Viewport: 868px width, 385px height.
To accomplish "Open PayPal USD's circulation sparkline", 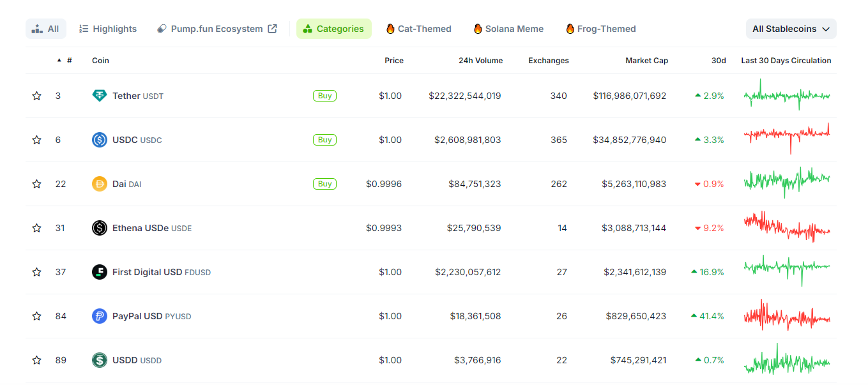I will [787, 315].
